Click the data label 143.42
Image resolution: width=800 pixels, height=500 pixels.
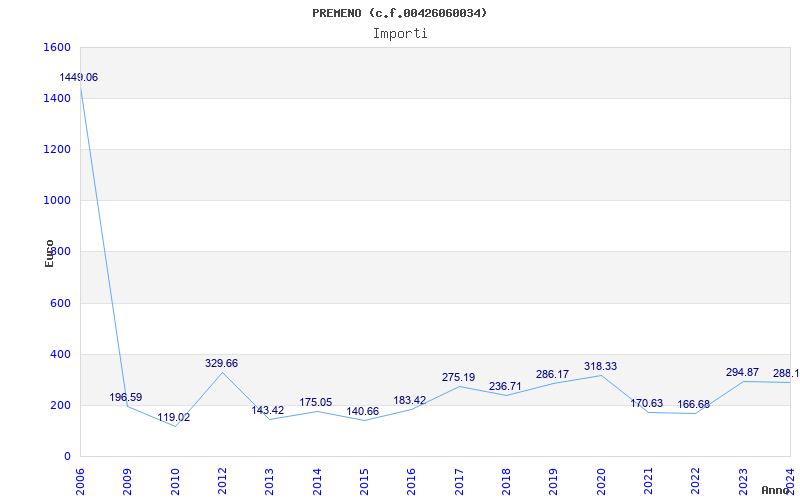point(267,410)
